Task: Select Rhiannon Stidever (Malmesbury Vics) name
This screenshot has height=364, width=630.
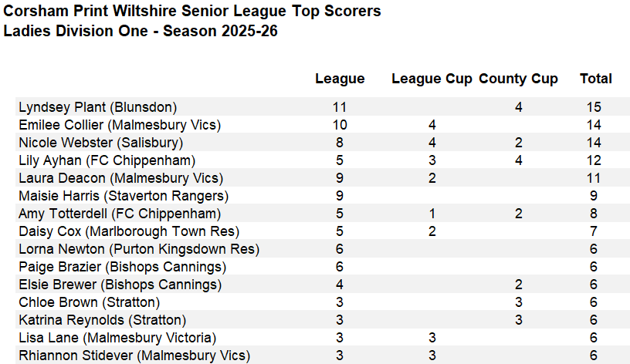Action: click(134, 356)
